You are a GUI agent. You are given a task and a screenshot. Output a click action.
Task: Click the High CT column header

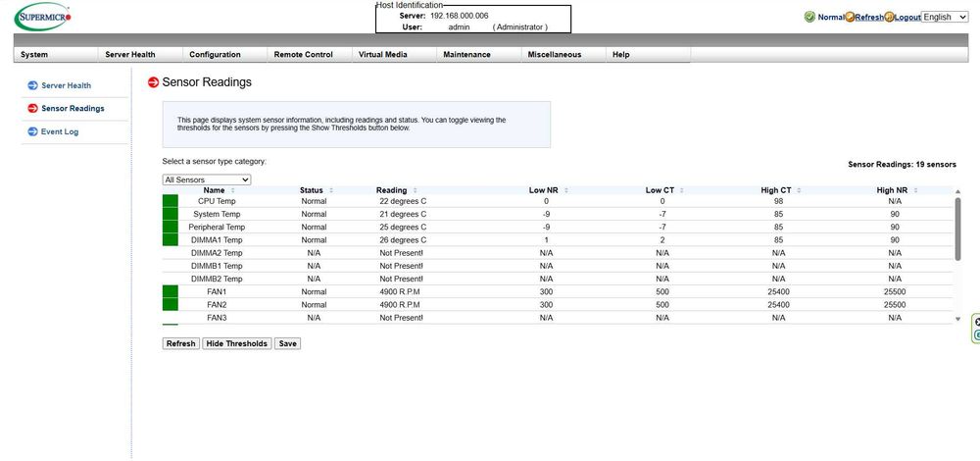[777, 190]
